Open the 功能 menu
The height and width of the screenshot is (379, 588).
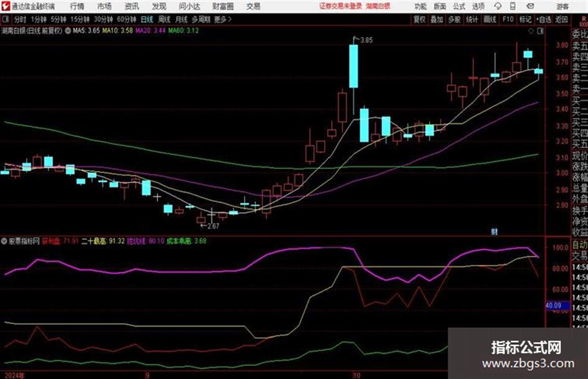pyautogui.click(x=421, y=6)
